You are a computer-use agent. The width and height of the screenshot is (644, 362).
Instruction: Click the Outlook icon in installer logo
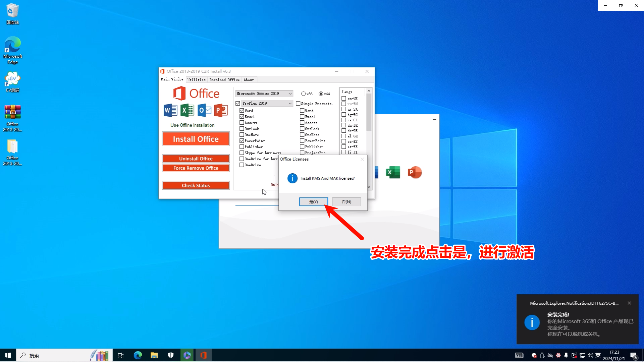point(204,110)
